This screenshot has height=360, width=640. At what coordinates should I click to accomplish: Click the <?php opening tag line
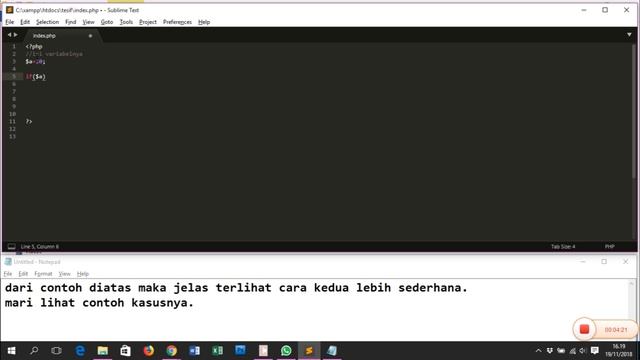[34, 47]
